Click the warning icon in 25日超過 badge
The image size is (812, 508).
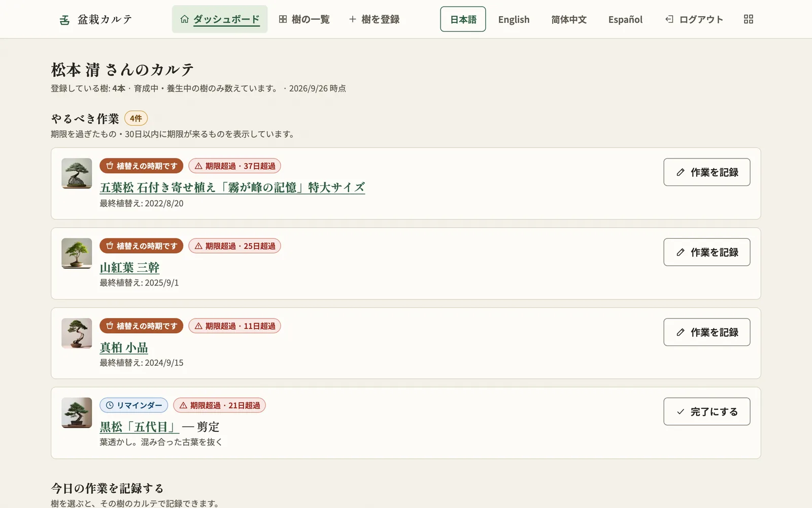pyautogui.click(x=198, y=246)
